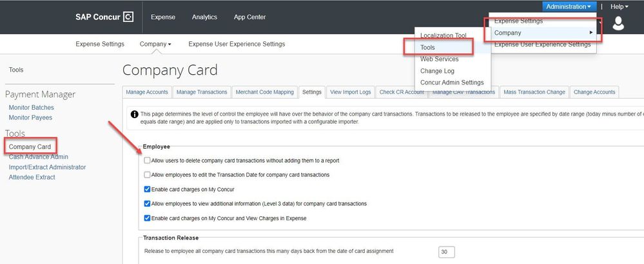Open Concur Admin Settings from submenu
The image size is (644, 264).
pos(452,83)
